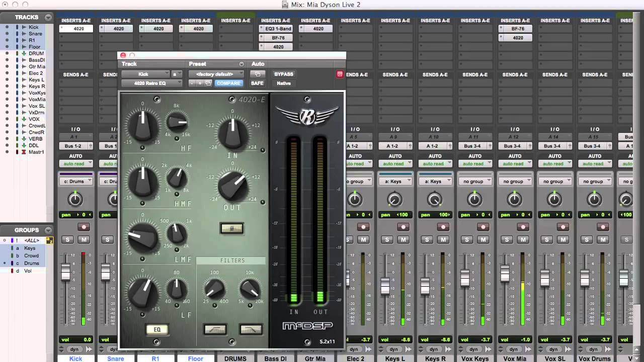Viewport: 644px width, 362px height.
Task: Select the Vox Drums channel name
Action: [594, 358]
